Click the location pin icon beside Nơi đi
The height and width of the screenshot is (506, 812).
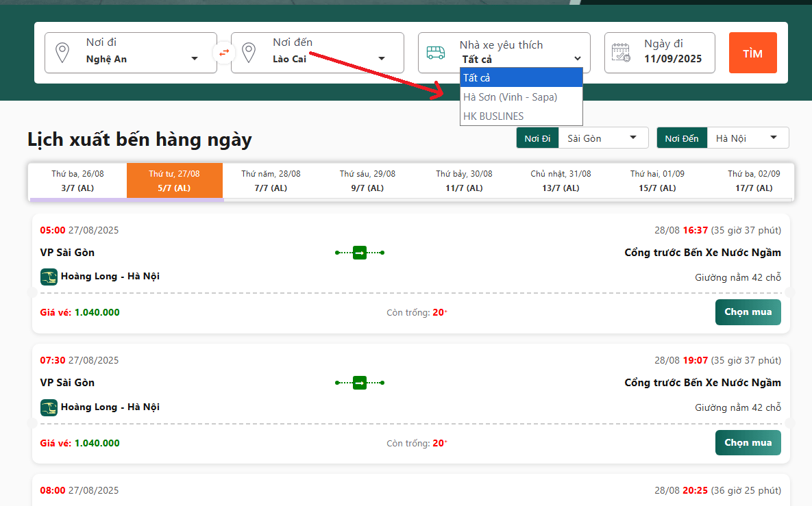tap(62, 53)
